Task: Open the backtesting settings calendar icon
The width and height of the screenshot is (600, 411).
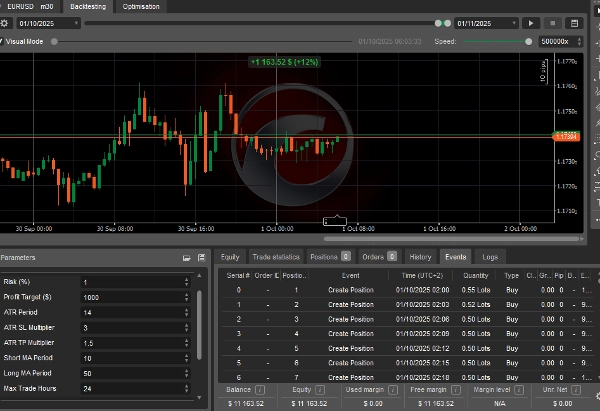Action: click(574, 22)
